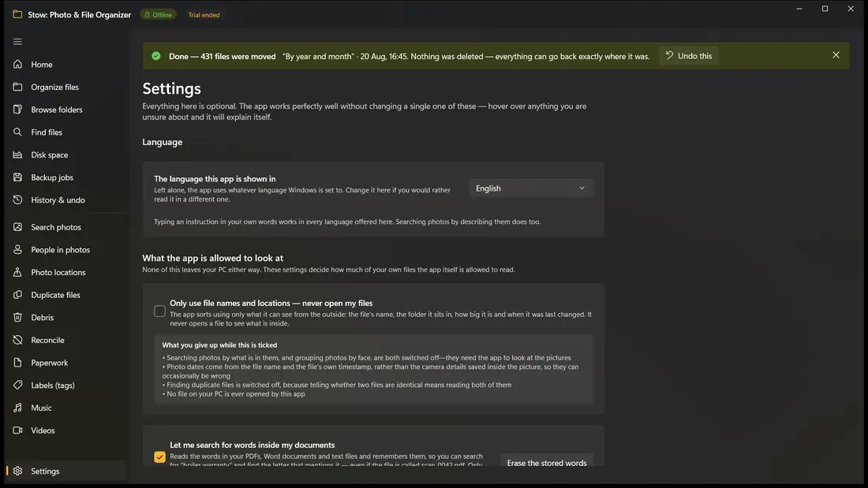Open the English language dropdown

coord(530,188)
